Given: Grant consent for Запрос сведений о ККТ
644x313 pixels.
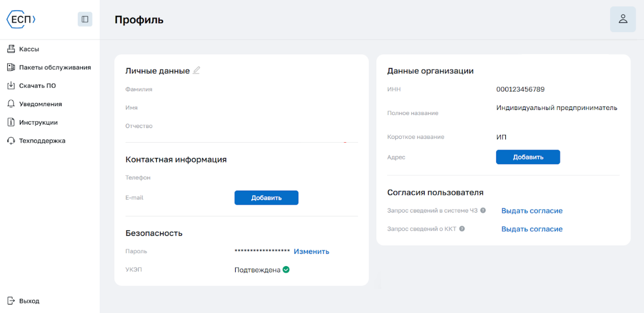Looking at the screenshot, I should click(x=532, y=229).
